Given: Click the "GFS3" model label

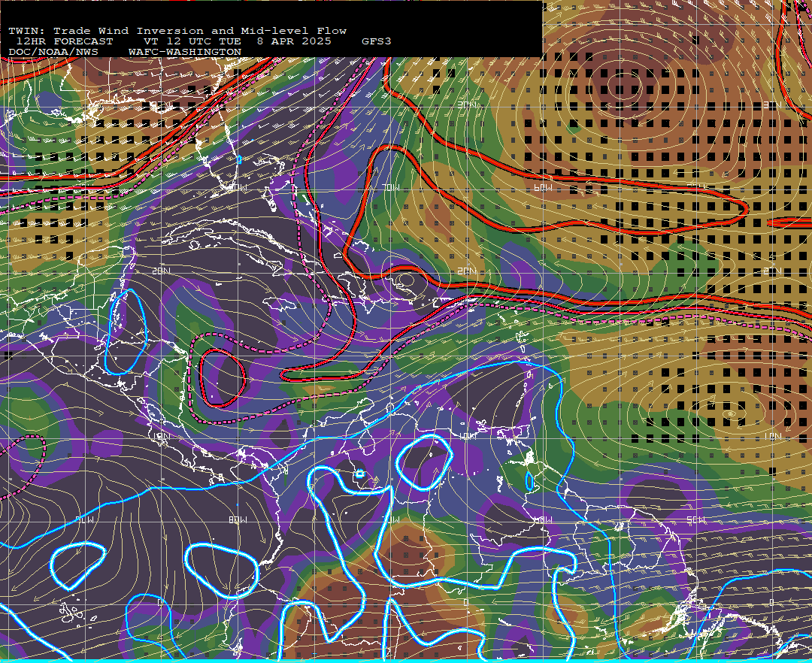Looking at the screenshot, I should coord(377,41).
